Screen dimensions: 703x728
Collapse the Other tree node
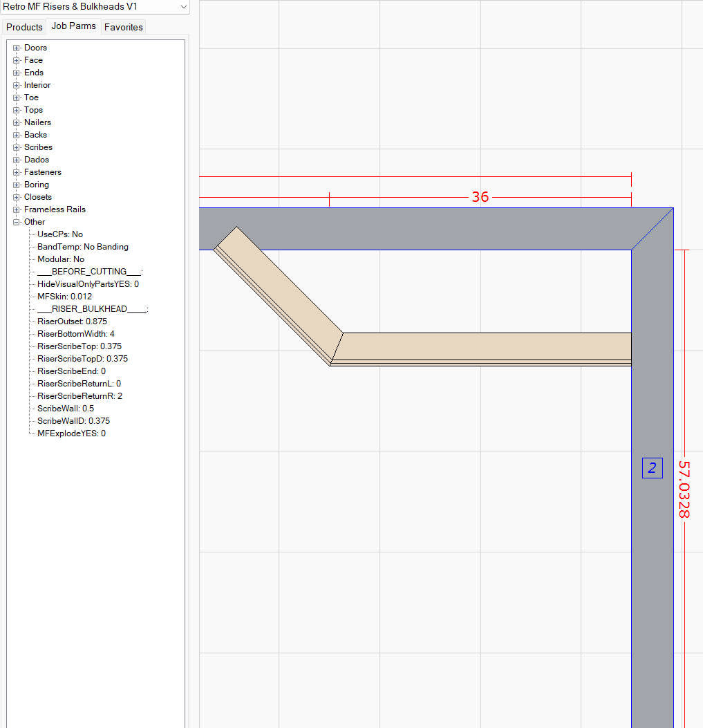tap(15, 222)
